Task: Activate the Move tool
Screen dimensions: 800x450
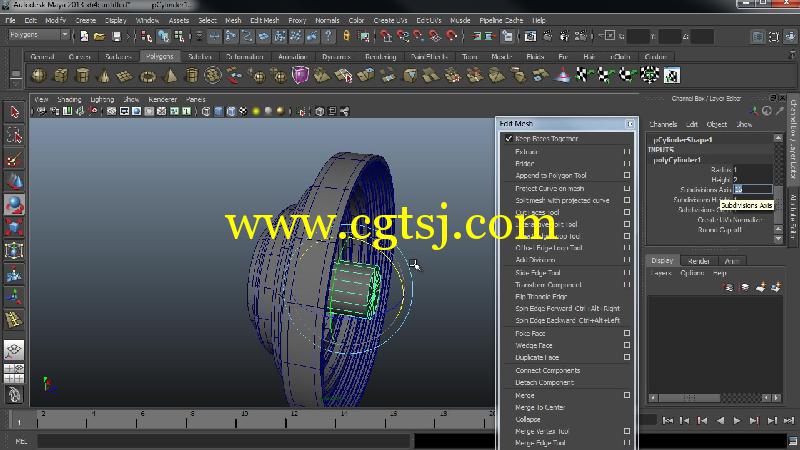Action: (14, 182)
